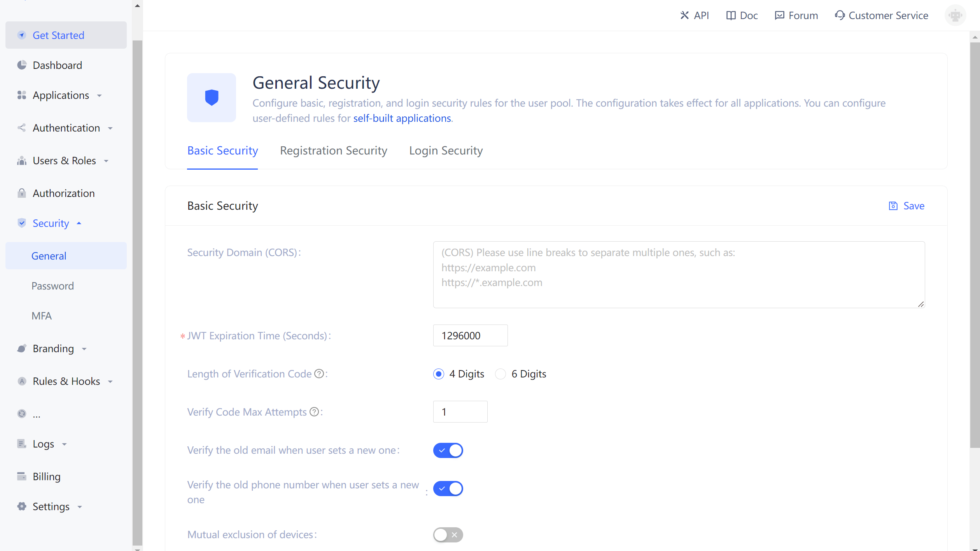Focus the JWT Expiration Time field
This screenshot has height=551, width=980.
pyautogui.click(x=470, y=335)
